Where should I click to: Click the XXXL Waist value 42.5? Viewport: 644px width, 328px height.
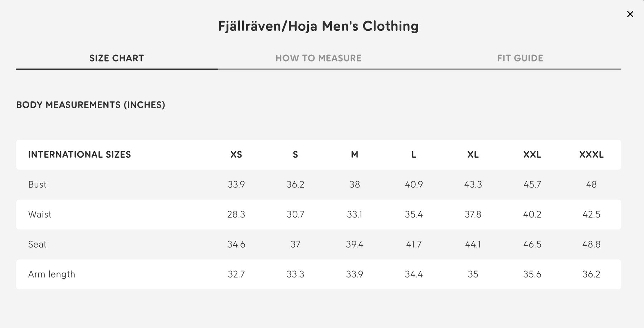click(591, 215)
